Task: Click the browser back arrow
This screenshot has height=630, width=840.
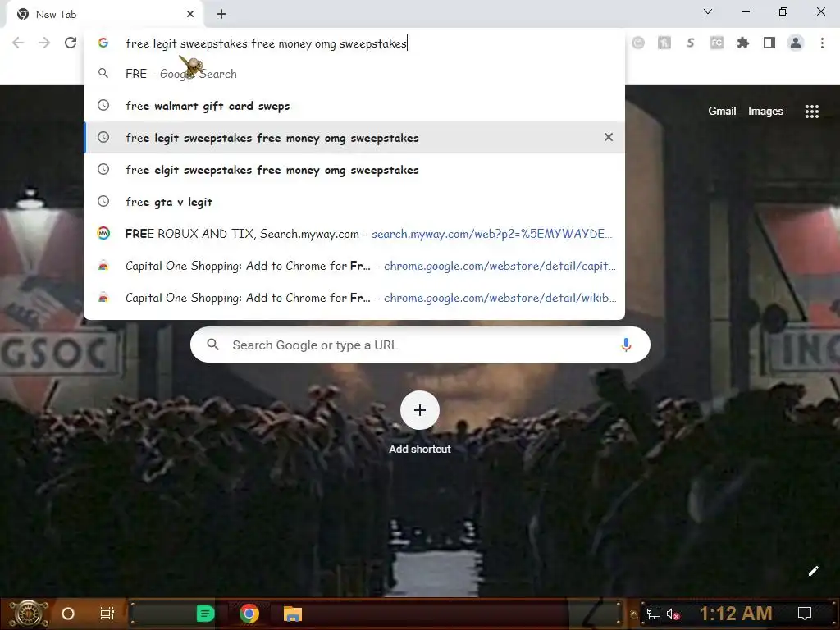Action: click(18, 43)
